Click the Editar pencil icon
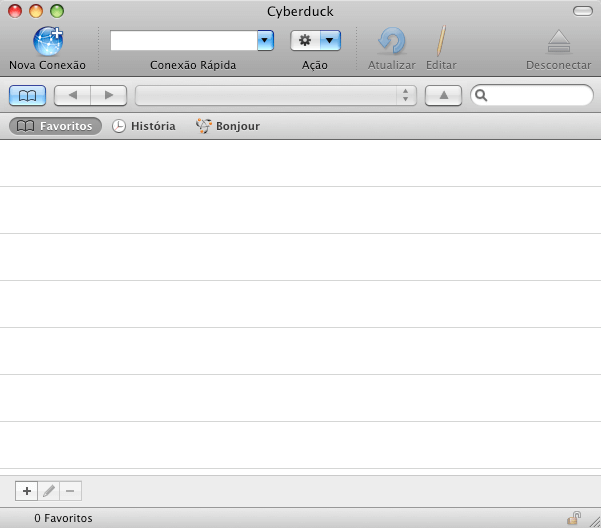Image resolution: width=601 pixels, height=528 pixels. pyautogui.click(x=441, y=41)
